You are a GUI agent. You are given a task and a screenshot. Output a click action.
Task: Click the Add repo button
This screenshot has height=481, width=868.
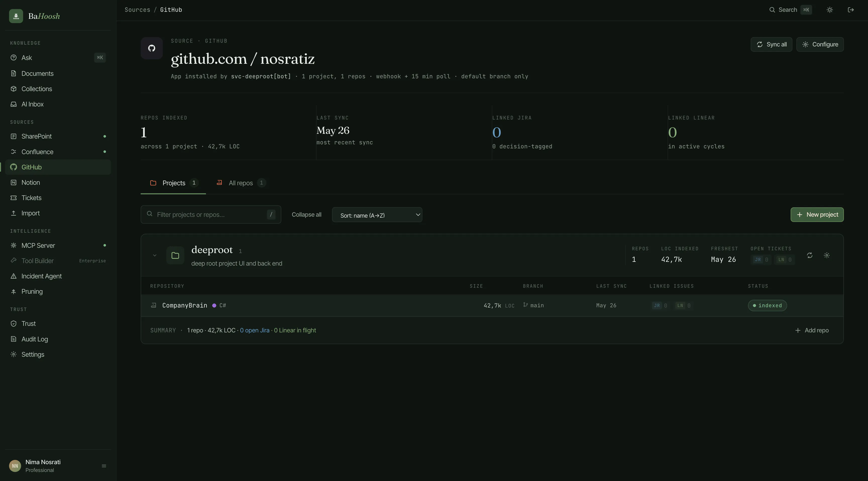[x=812, y=330]
